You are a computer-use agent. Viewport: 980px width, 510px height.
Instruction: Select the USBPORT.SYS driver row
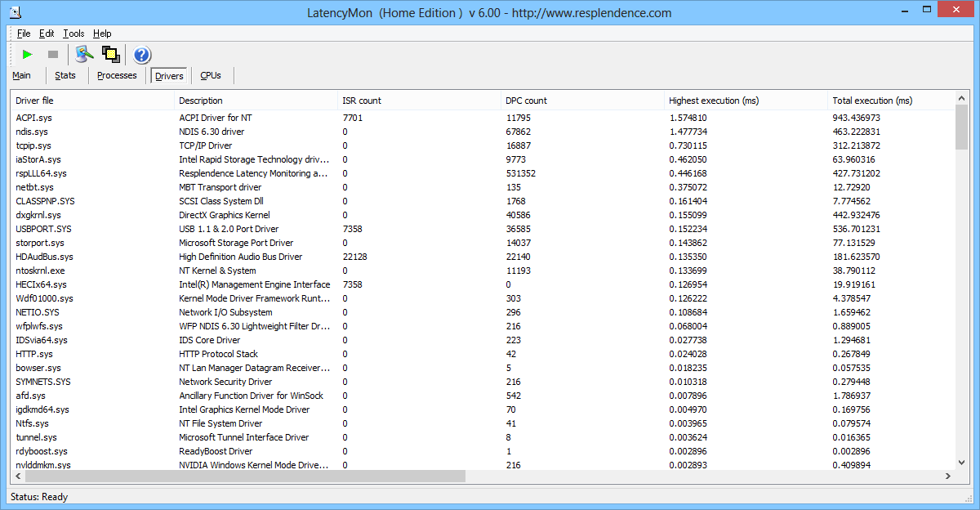tap(483, 229)
